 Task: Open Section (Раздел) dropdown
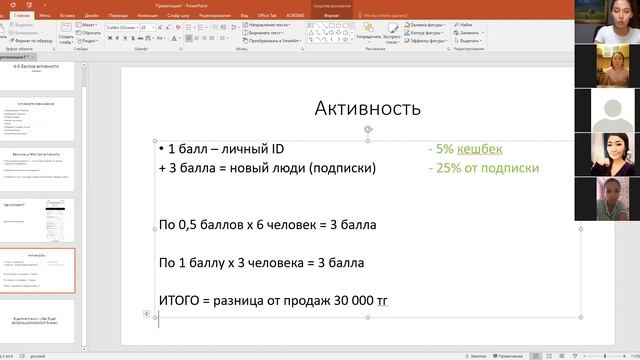(x=87, y=41)
